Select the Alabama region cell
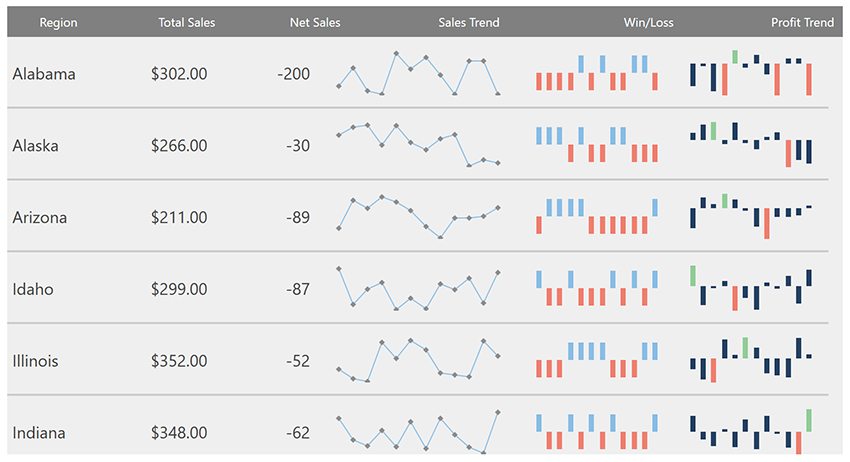Screen dimensions: 850x462 [44, 74]
